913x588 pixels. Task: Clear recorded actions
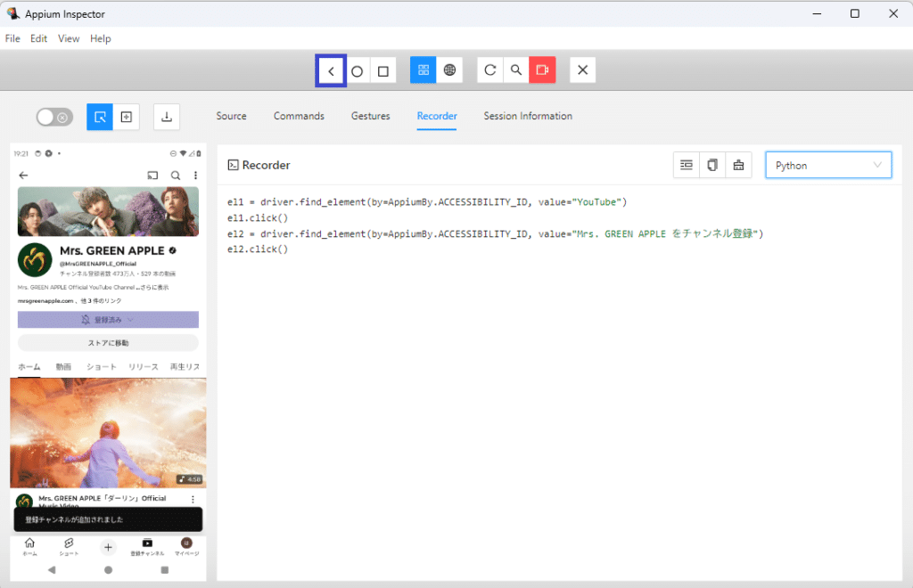click(738, 165)
